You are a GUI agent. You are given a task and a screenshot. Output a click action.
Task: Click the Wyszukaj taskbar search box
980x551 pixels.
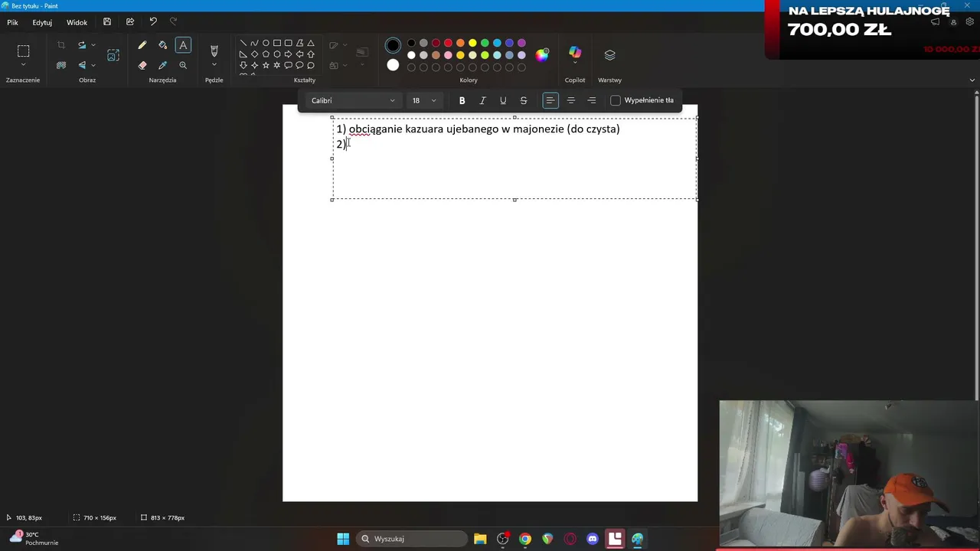pos(410,539)
